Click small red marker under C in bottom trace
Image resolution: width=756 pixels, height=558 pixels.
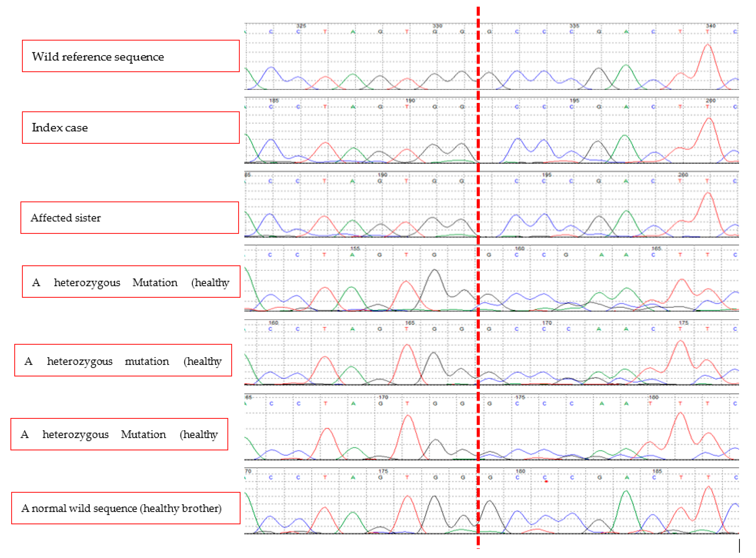click(546, 482)
